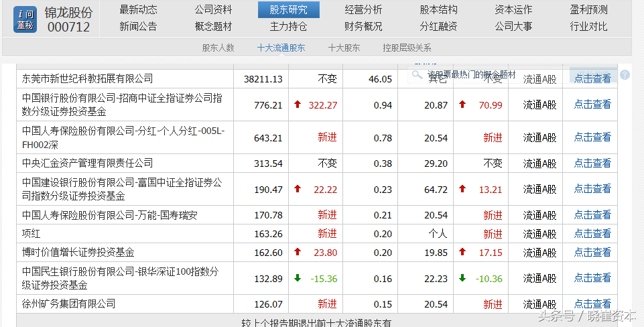Open the 股本结构 tab
This screenshot has height=327, width=644.
pyautogui.click(x=438, y=10)
